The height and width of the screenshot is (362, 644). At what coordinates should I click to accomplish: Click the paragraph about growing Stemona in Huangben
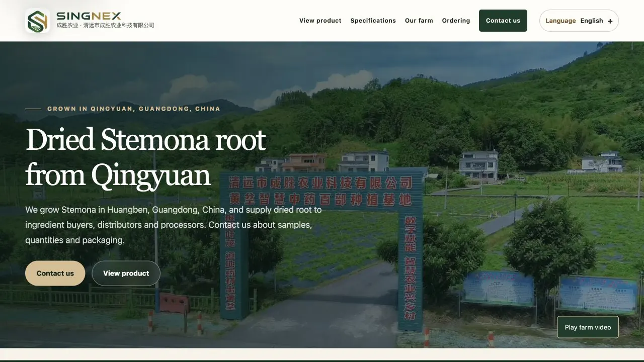tap(174, 225)
